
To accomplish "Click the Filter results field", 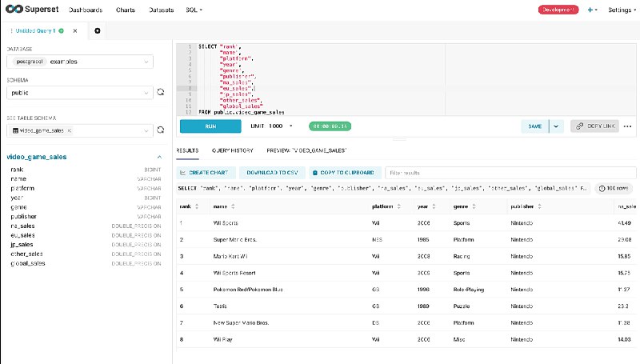I will (510, 173).
